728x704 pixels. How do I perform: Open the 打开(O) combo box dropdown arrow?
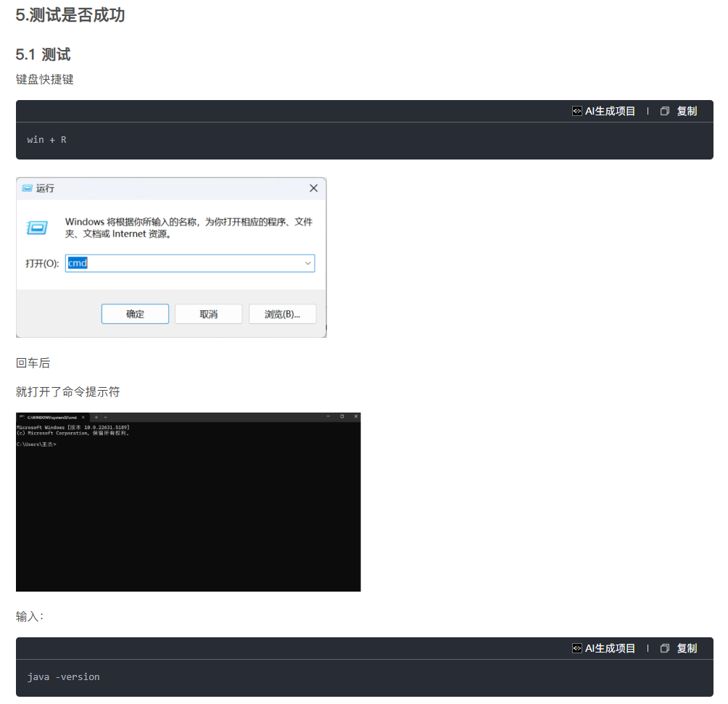click(x=308, y=263)
